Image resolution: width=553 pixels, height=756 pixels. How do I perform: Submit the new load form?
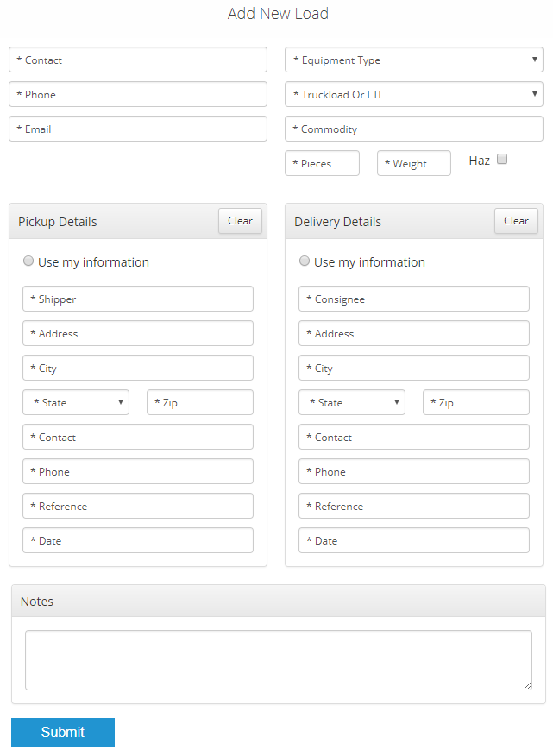63,732
